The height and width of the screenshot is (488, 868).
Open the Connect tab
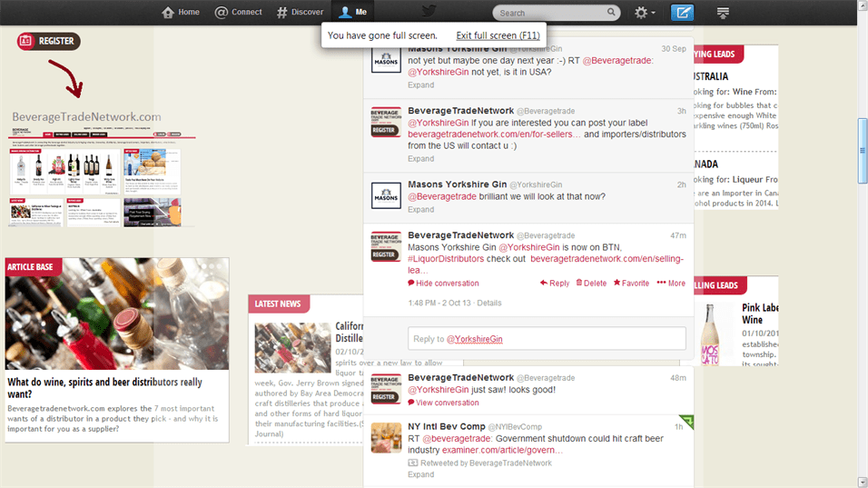(x=238, y=12)
